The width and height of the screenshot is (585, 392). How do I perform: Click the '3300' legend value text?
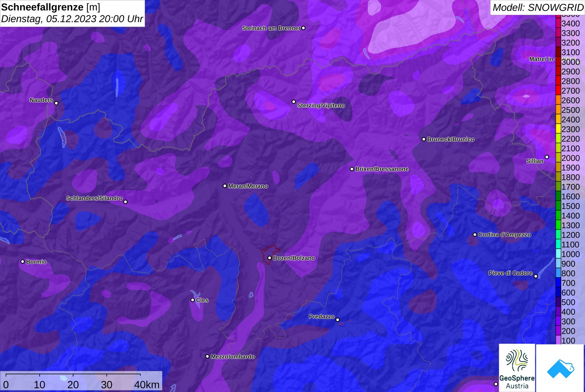click(x=571, y=33)
